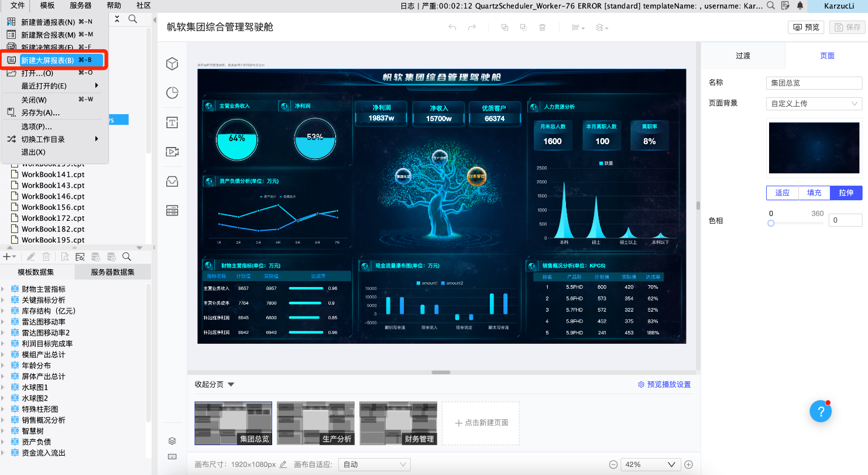Click the 色相 hue slider handle
The height and width of the screenshot is (475, 868).
(x=771, y=223)
